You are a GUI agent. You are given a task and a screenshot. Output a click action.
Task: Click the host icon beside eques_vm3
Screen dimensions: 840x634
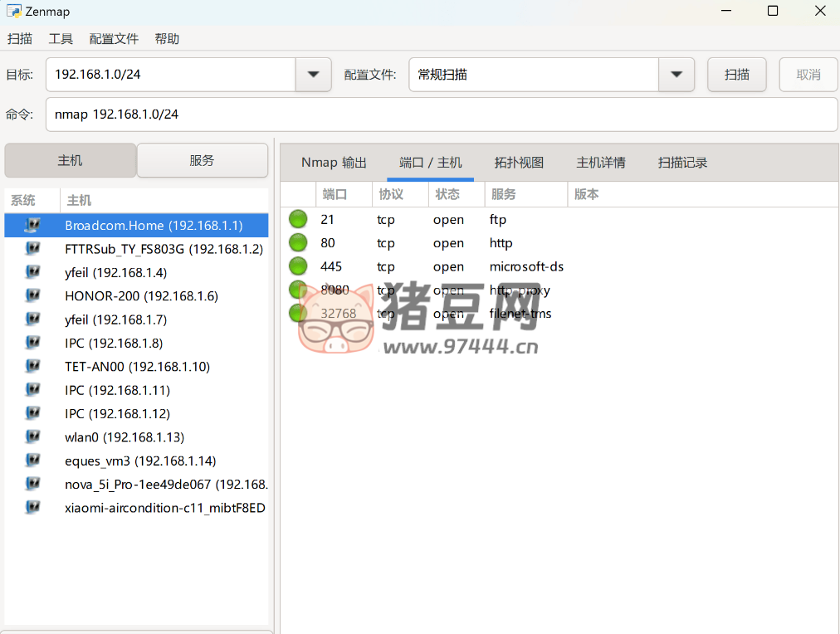(32, 461)
